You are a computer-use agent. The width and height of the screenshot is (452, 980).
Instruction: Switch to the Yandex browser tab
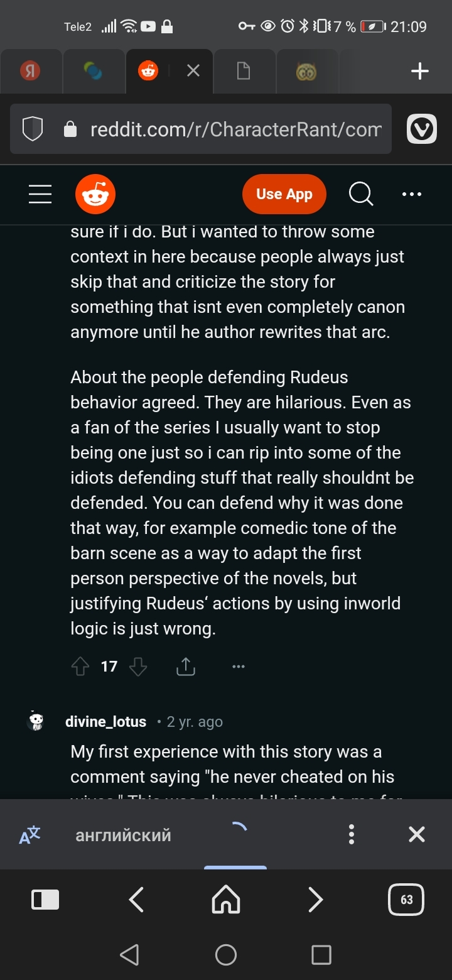[30, 72]
